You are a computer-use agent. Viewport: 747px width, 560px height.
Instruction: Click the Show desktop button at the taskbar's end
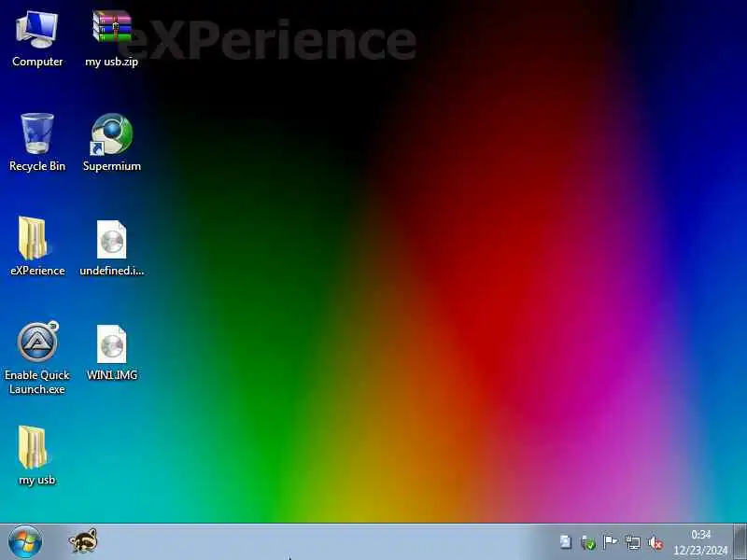(x=740, y=542)
